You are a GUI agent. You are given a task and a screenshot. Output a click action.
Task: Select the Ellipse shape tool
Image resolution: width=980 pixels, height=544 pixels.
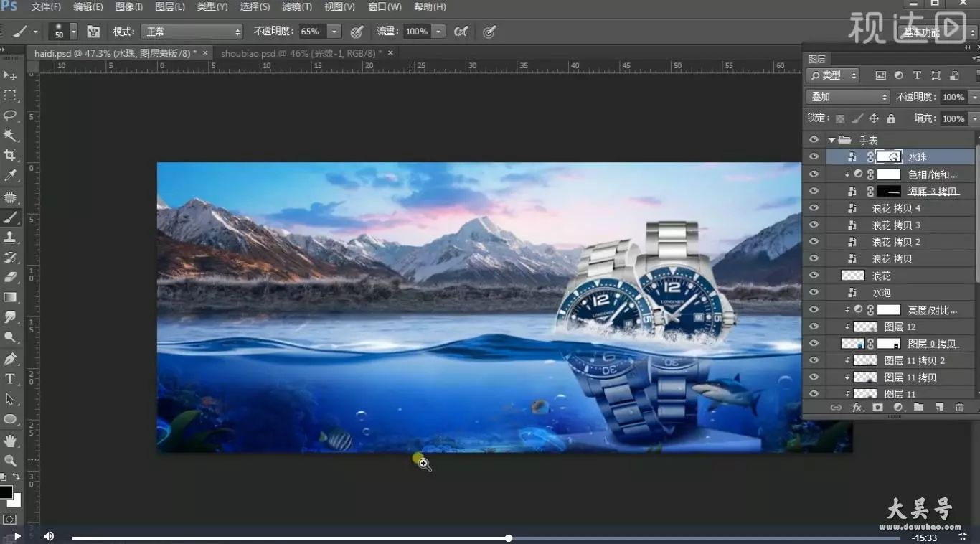pyautogui.click(x=10, y=419)
